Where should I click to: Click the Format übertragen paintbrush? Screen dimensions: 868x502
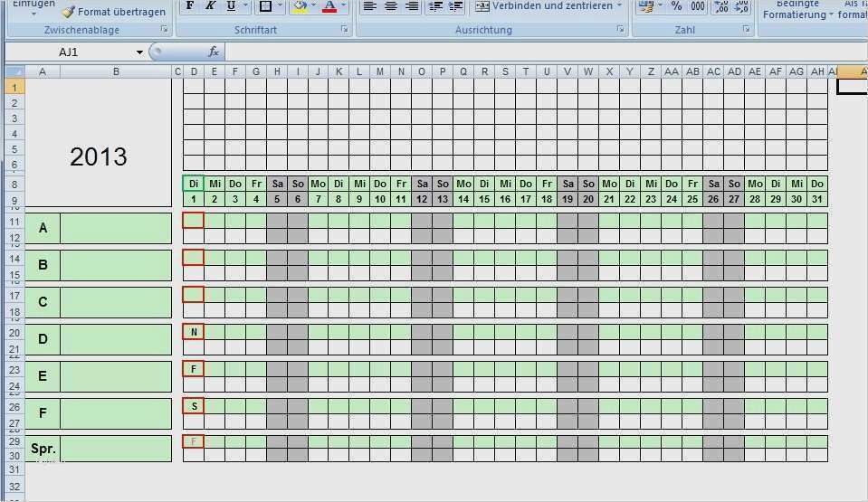[x=114, y=12]
